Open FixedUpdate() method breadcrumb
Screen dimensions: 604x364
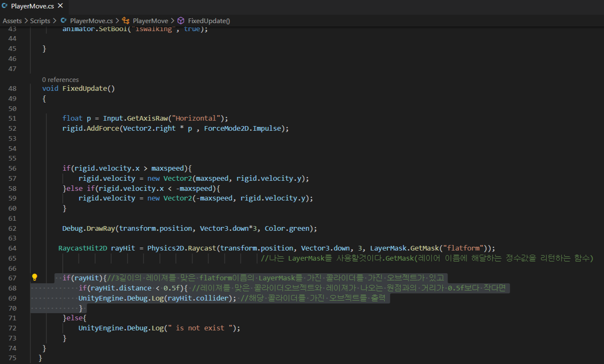[209, 21]
